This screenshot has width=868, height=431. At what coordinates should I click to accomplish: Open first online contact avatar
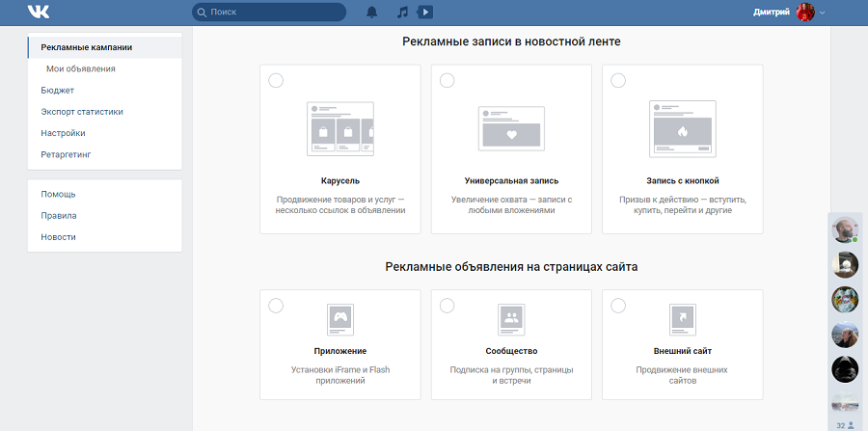(845, 229)
